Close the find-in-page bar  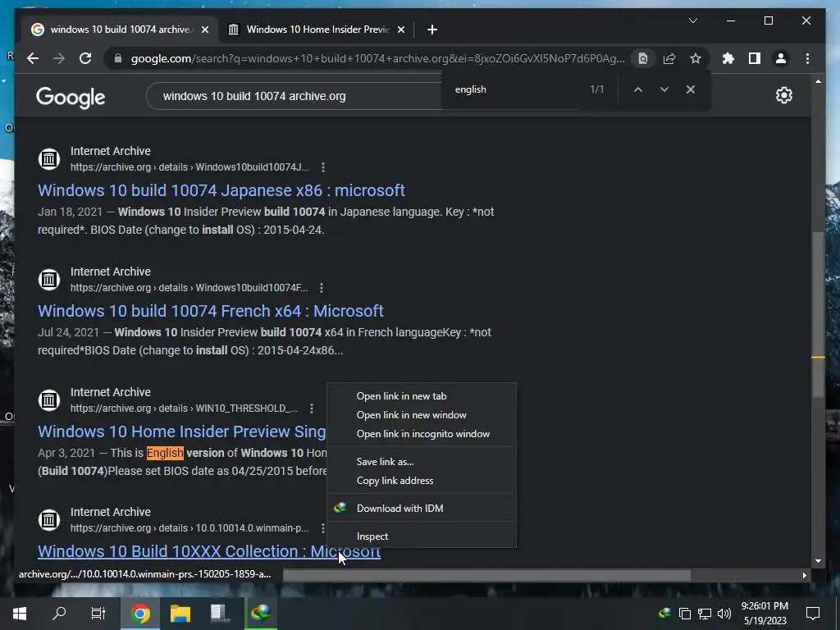point(691,89)
